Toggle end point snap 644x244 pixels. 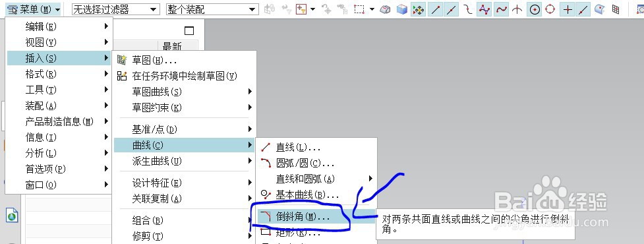pos(435,9)
